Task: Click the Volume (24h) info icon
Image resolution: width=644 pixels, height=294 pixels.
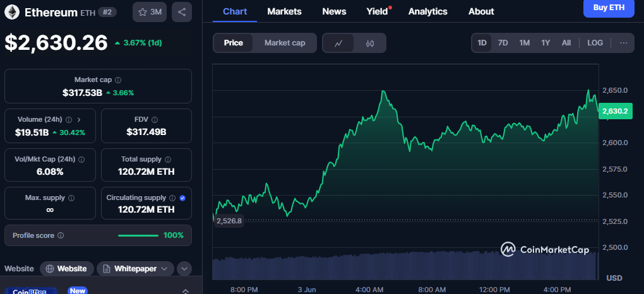Action: pos(69,119)
